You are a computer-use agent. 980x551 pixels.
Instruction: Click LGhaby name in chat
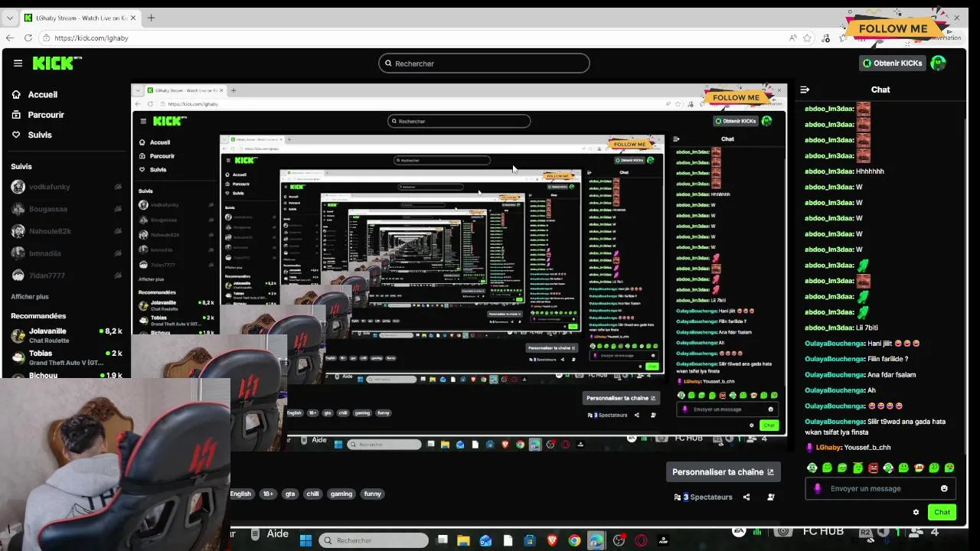[828, 448]
